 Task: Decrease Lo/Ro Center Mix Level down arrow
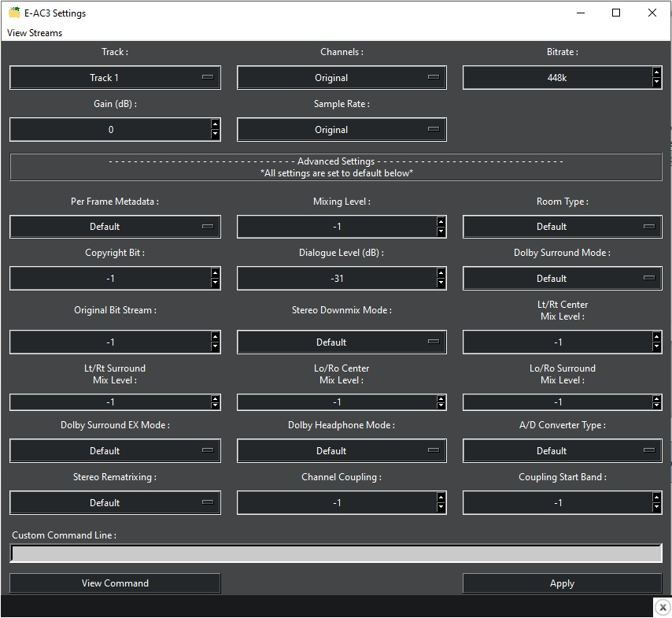pos(441,405)
